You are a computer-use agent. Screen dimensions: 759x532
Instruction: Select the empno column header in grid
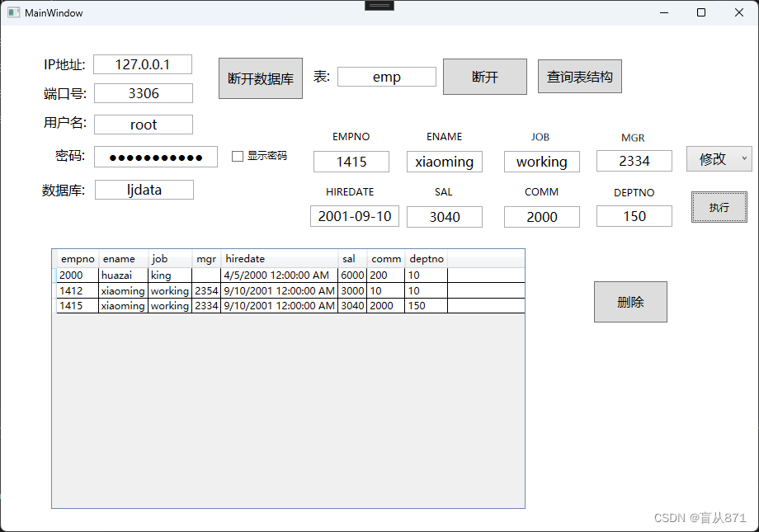pyautogui.click(x=77, y=258)
